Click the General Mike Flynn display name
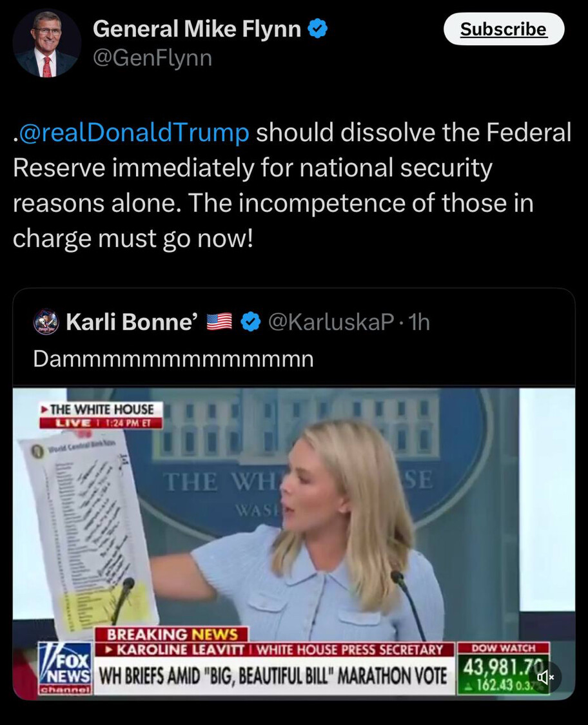This screenshot has height=725, width=588. point(197,28)
